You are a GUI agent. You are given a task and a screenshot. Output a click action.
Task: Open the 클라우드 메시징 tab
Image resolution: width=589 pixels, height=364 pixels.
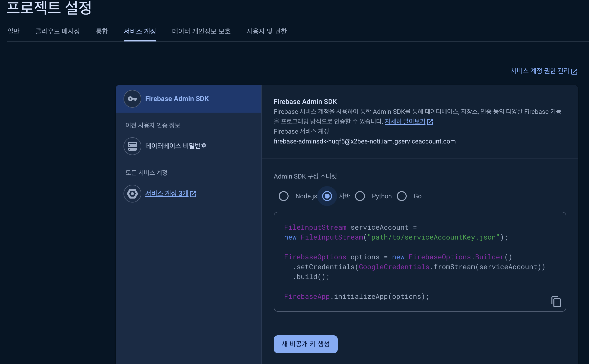pos(58,31)
